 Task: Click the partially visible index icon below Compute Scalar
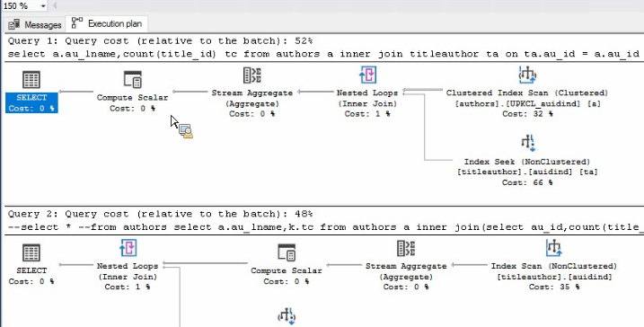point(287,317)
